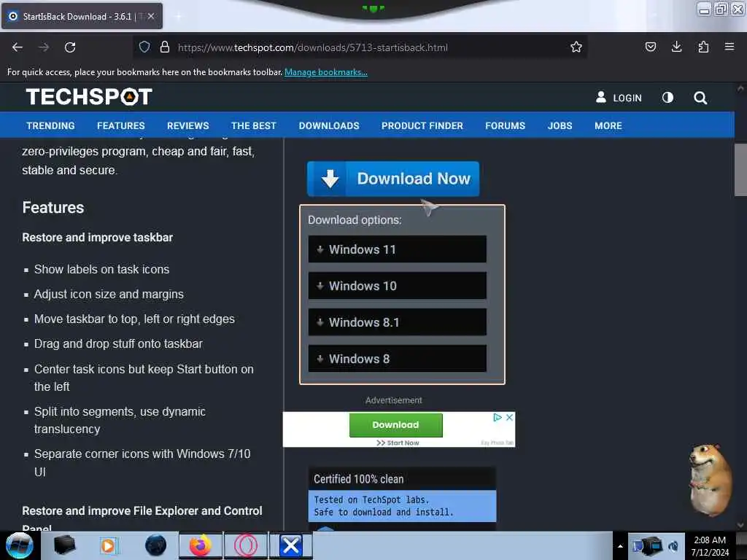The height and width of the screenshot is (560, 747).
Task: Open the Windows Start orb
Action: point(19,545)
